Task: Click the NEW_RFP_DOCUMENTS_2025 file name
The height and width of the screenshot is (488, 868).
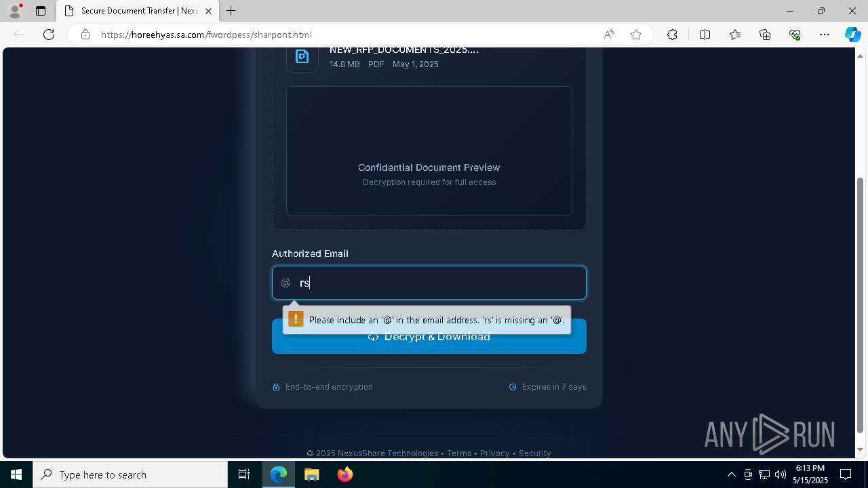Action: click(x=404, y=49)
